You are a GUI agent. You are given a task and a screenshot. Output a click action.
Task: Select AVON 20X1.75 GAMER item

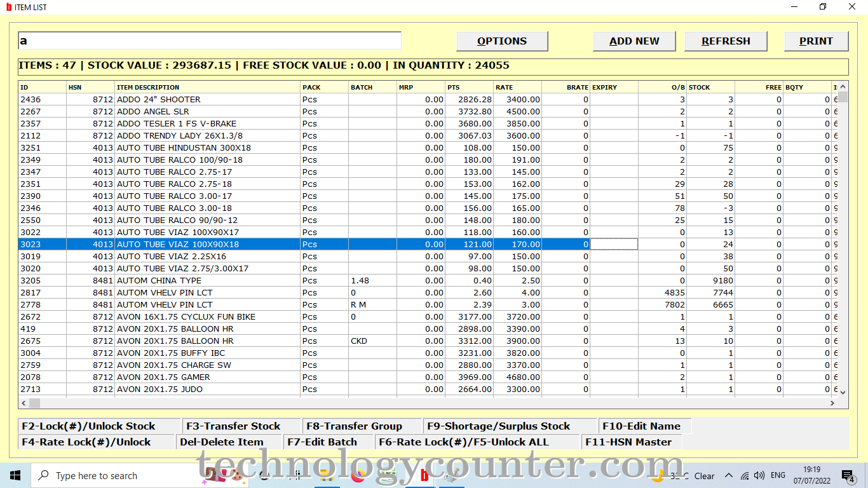coord(428,377)
